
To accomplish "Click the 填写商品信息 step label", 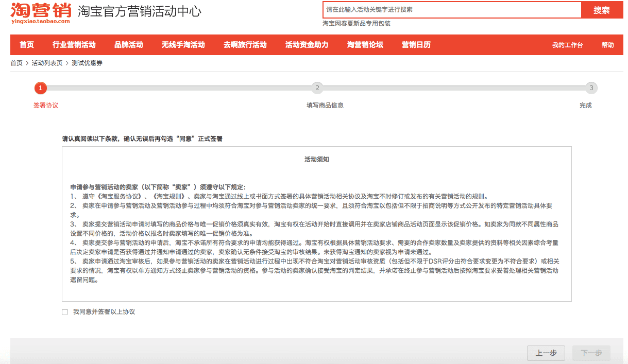I will click(x=325, y=105).
